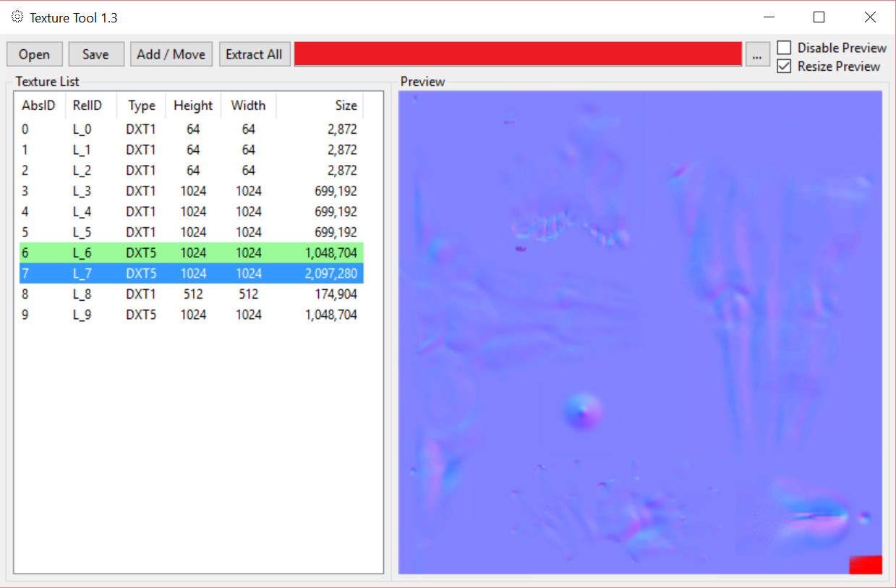
Task: Enable the Disable Preview checkbox
Action: point(784,48)
